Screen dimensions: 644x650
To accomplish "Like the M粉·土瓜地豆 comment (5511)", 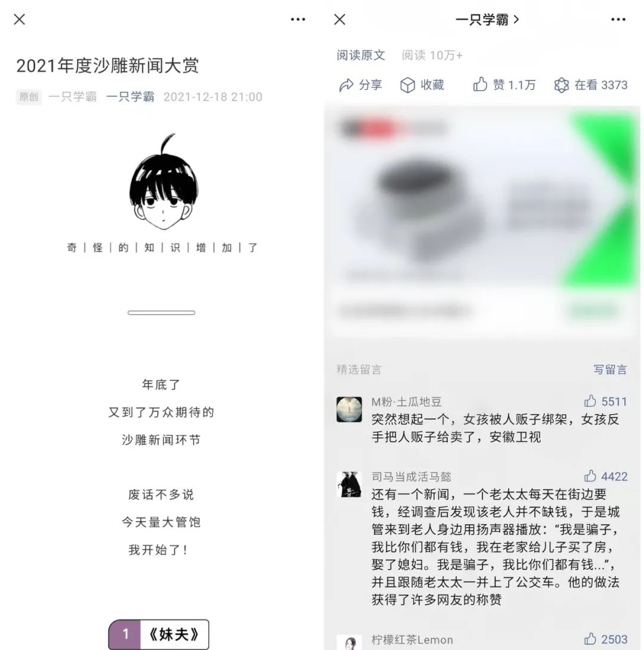I will tap(590, 401).
